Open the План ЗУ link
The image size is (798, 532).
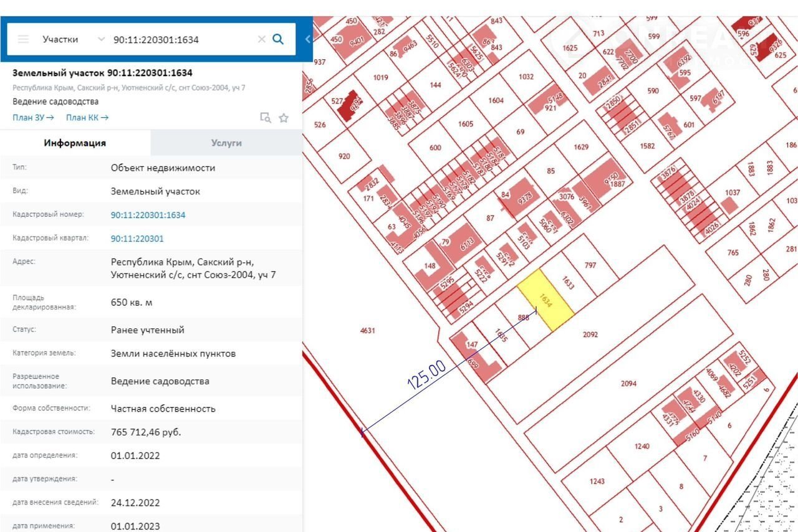coord(33,118)
